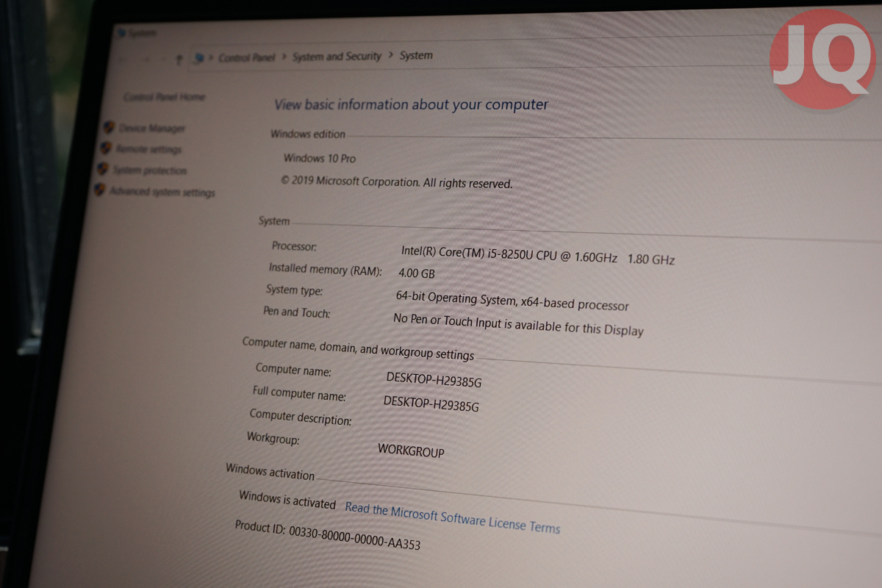Viewport: 882px width, 588px height.
Task: Click the No Pen or Touch Input text
Action: click(518, 324)
